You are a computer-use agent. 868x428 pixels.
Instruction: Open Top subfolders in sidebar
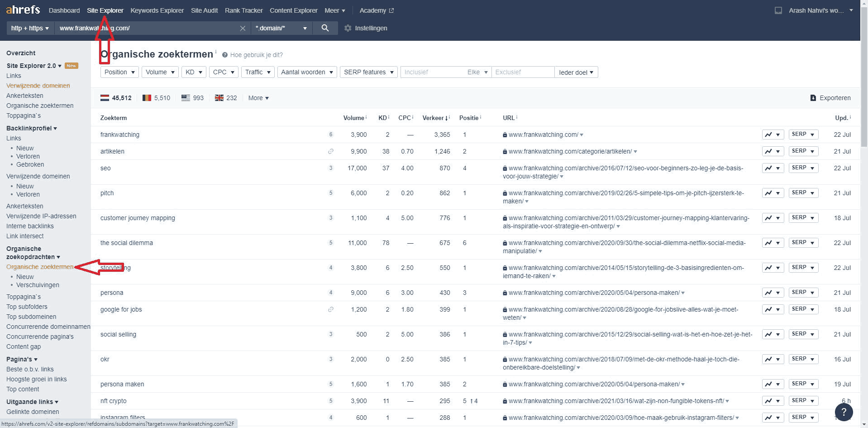(x=27, y=307)
